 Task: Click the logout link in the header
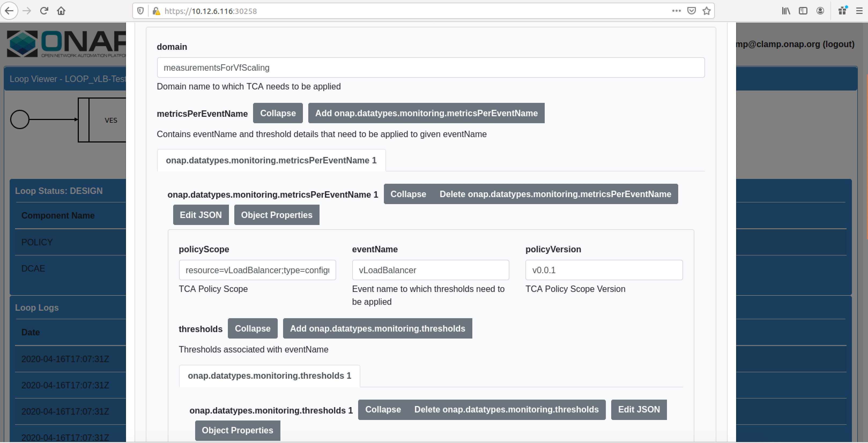click(x=838, y=44)
